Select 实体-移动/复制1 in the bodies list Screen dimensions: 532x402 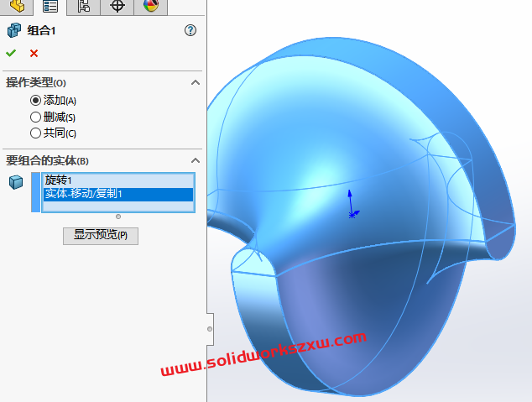(x=118, y=195)
